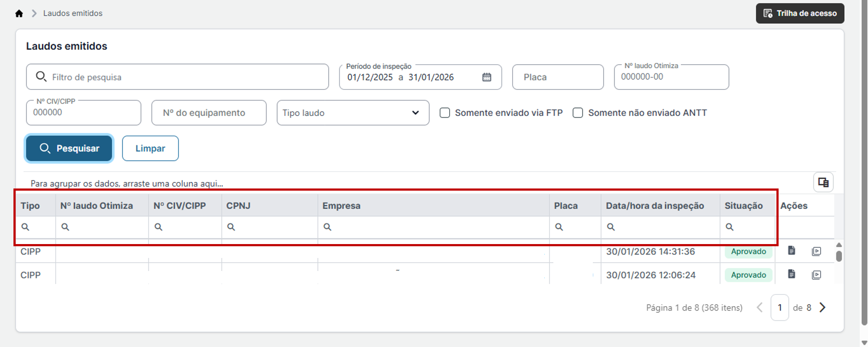This screenshot has width=868, height=347.
Task: Click Situação column filter search icon
Action: coord(730,227)
